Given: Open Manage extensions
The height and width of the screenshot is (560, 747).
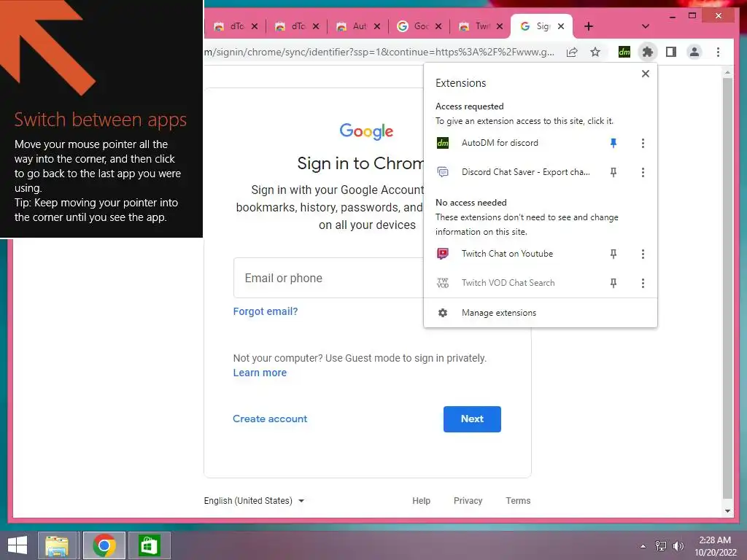Looking at the screenshot, I should point(541,313).
